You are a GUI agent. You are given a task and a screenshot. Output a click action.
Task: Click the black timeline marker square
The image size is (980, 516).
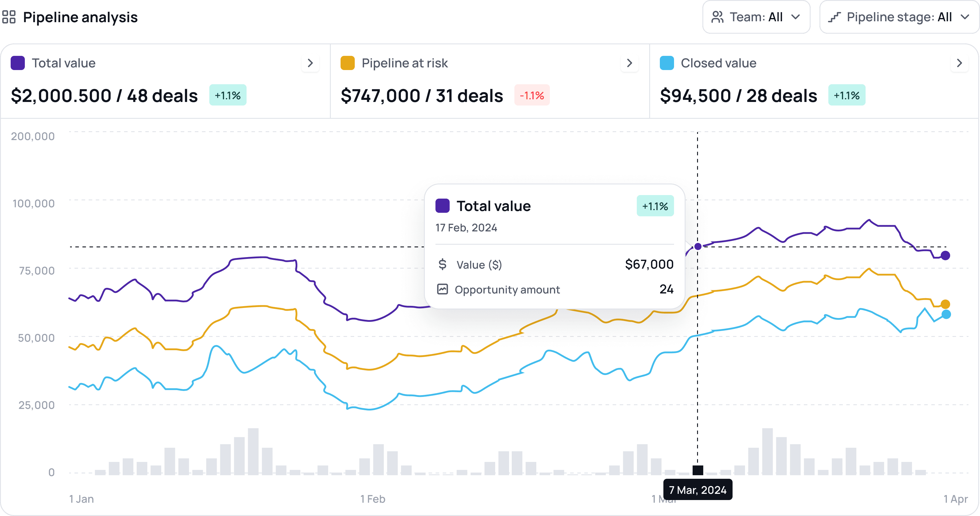(x=698, y=470)
